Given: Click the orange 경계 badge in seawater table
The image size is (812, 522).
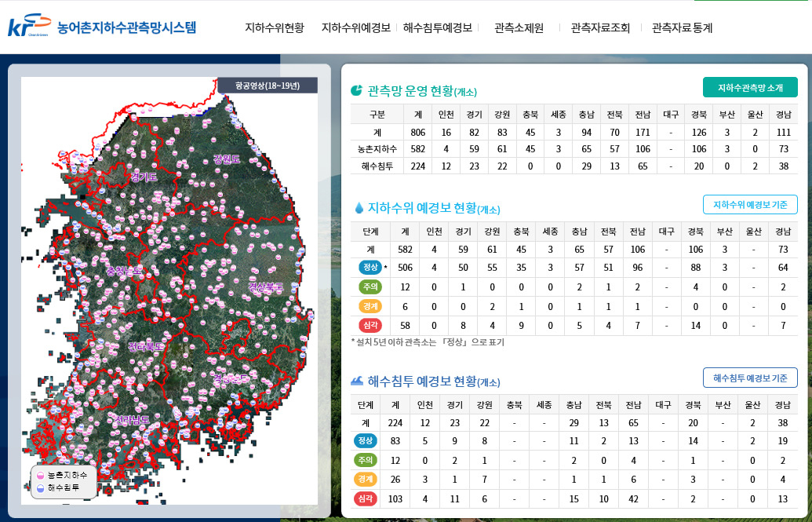Looking at the screenshot, I should coord(365,479).
